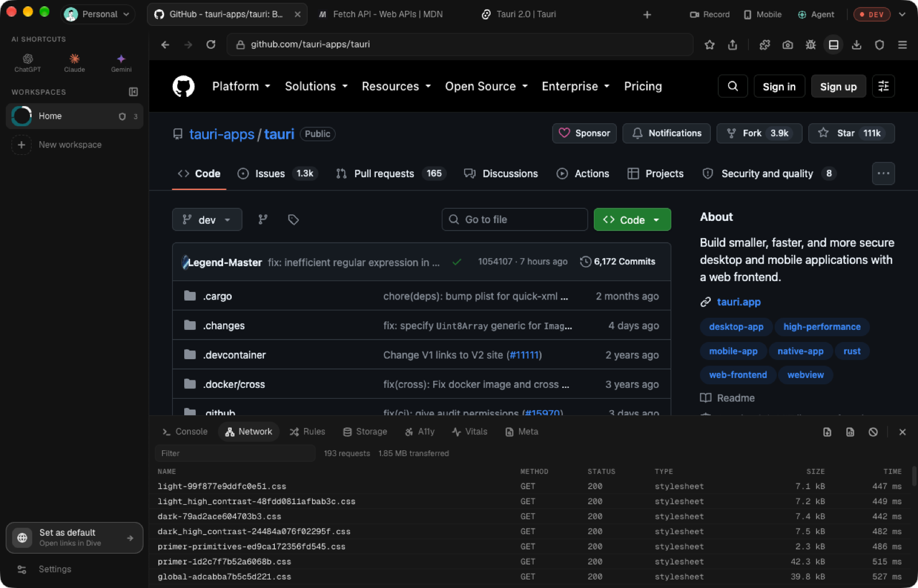This screenshot has height=588, width=918.
Task: Open the Console devtools tab
Action: 185,432
